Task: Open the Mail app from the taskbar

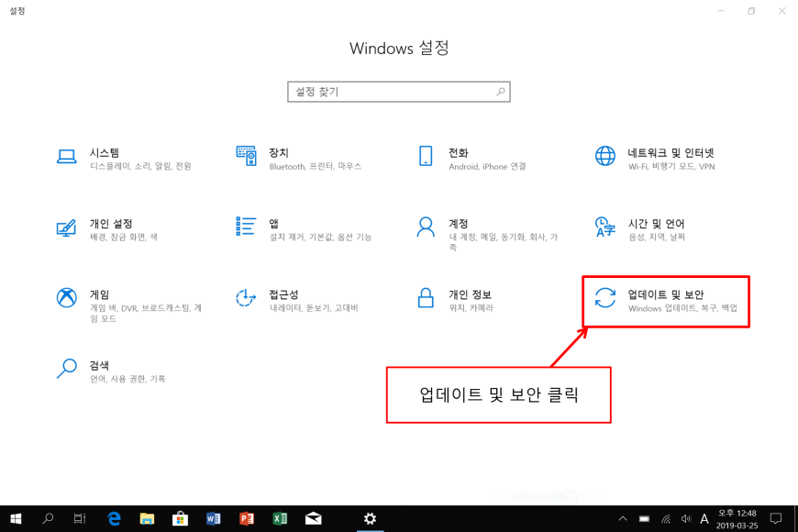Action: click(314, 519)
